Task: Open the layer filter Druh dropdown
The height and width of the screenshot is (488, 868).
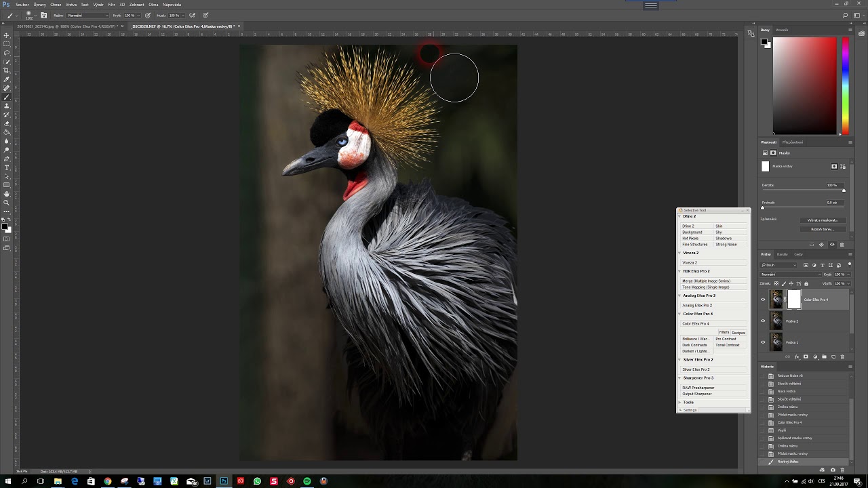Action: point(778,265)
